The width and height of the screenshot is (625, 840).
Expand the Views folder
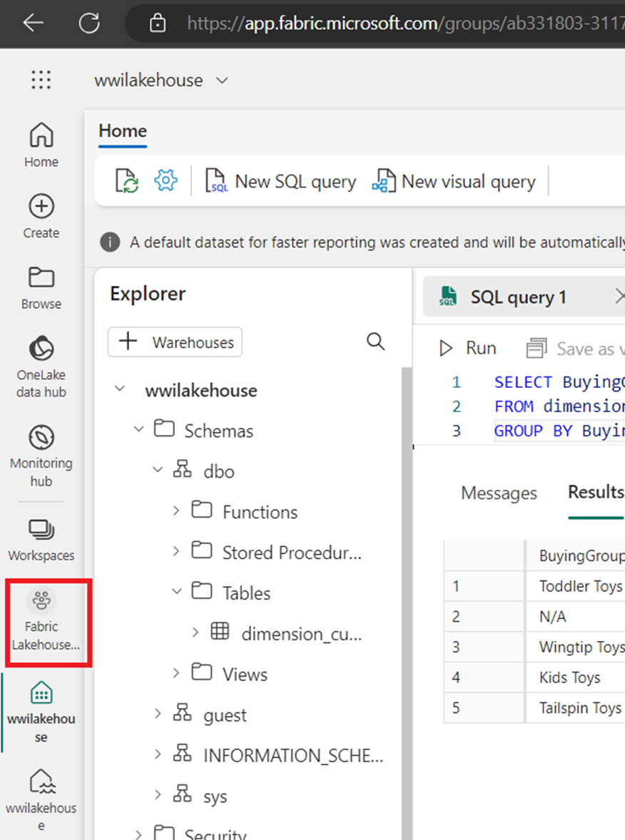[x=176, y=673]
